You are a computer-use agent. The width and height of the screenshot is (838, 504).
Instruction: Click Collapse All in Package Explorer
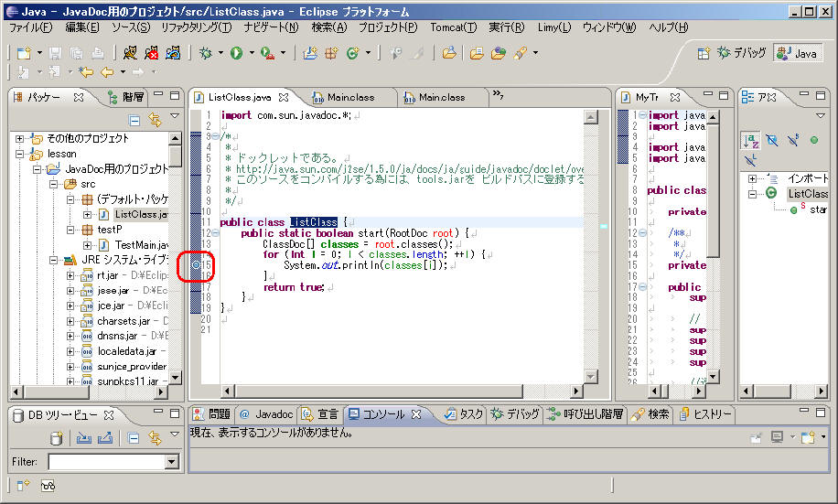[x=134, y=120]
